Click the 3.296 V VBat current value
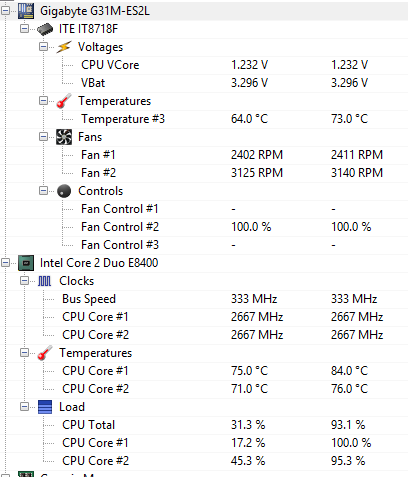 [x=249, y=83]
